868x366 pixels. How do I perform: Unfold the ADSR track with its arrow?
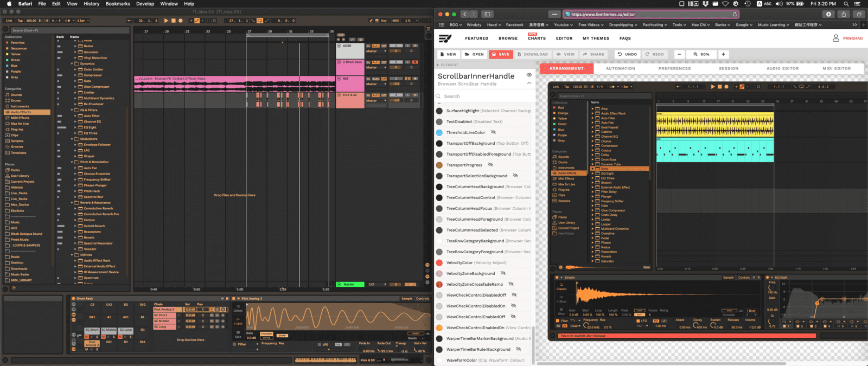(339, 46)
